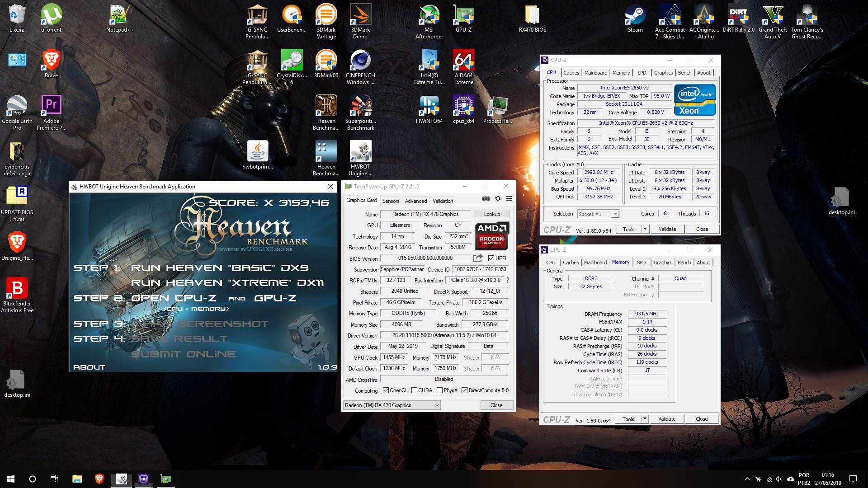The height and width of the screenshot is (488, 868).
Task: Click Run Heaven "Xtreme" DX11
Action: click(x=227, y=283)
